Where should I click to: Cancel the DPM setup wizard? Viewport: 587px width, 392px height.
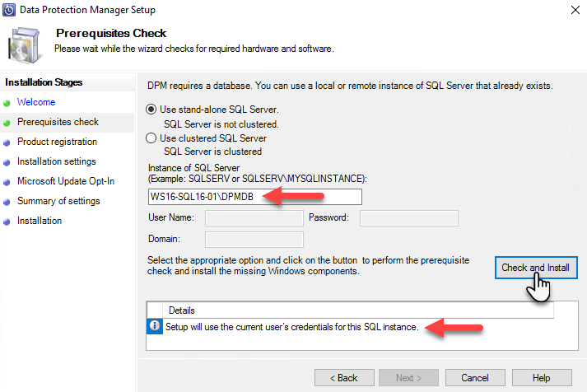click(x=475, y=378)
